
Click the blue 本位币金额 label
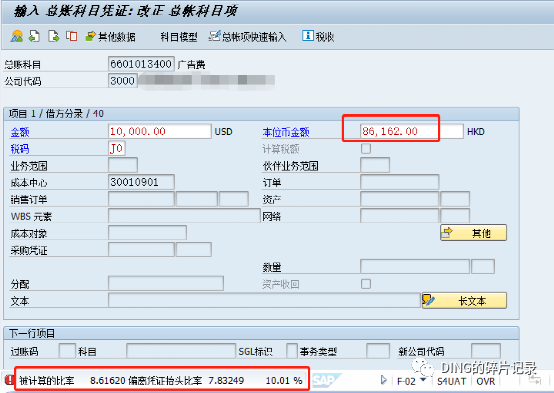[286, 132]
